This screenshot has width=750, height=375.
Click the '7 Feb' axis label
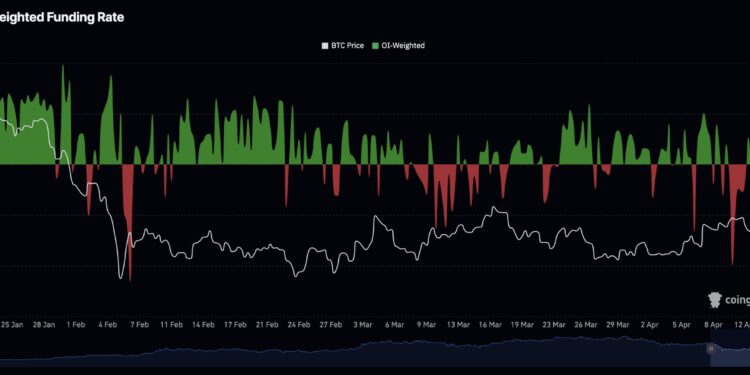pyautogui.click(x=139, y=325)
